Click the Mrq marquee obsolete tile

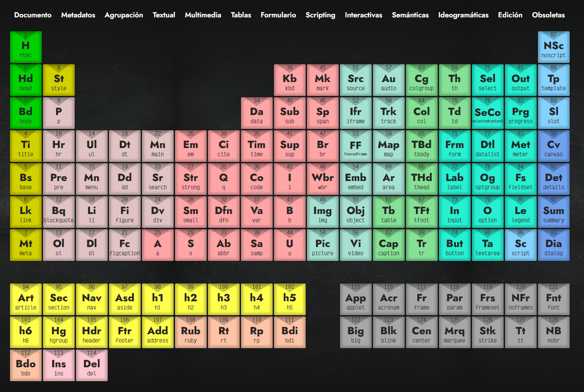(x=455, y=333)
